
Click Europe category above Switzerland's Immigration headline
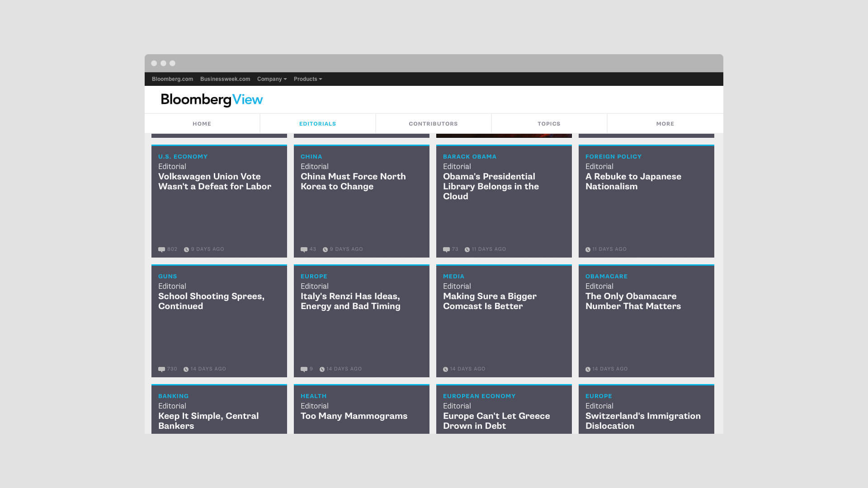(599, 396)
